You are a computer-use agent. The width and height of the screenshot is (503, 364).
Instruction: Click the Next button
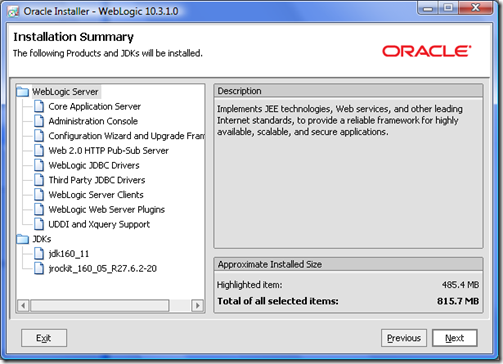tap(455, 338)
